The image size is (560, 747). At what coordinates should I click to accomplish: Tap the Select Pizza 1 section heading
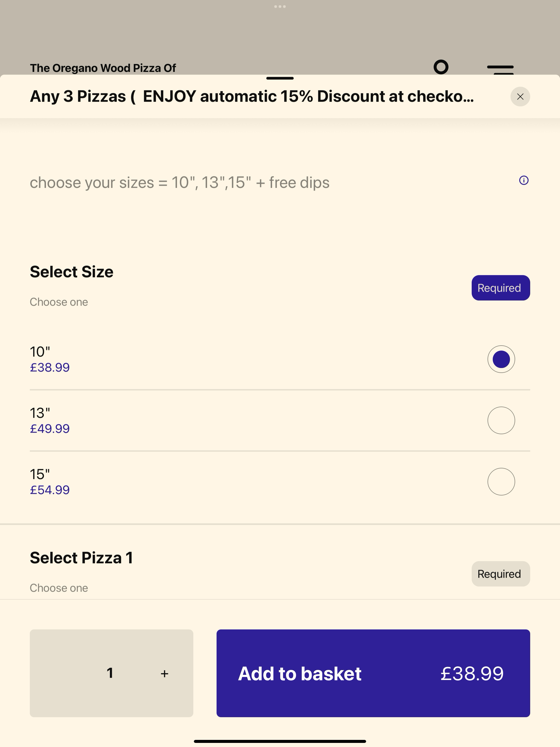click(81, 558)
